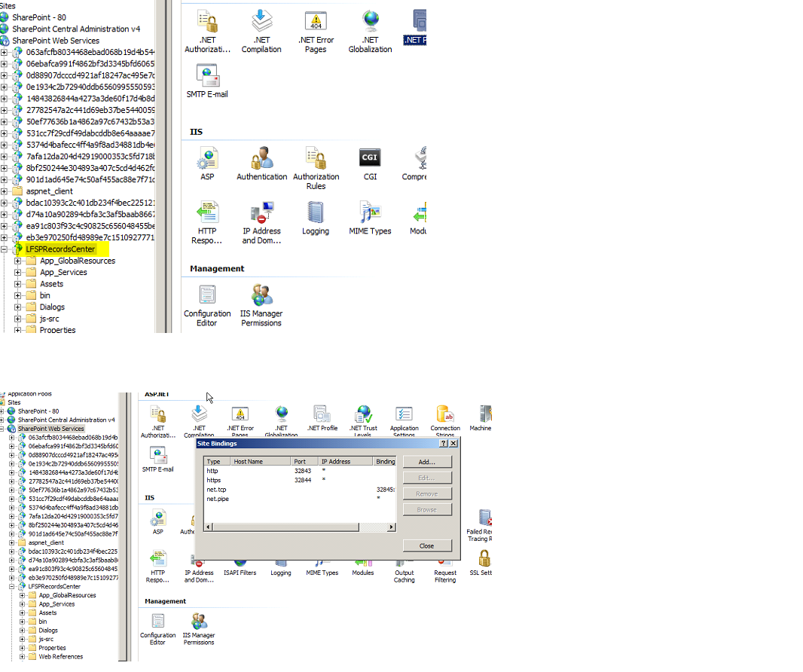
Task: Sort bindings by IP Address column header
Action: tap(346, 462)
